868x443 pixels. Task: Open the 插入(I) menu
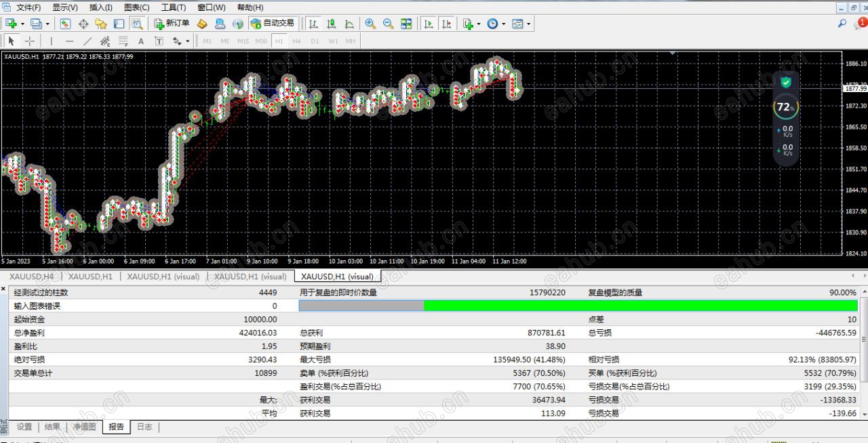101,7
